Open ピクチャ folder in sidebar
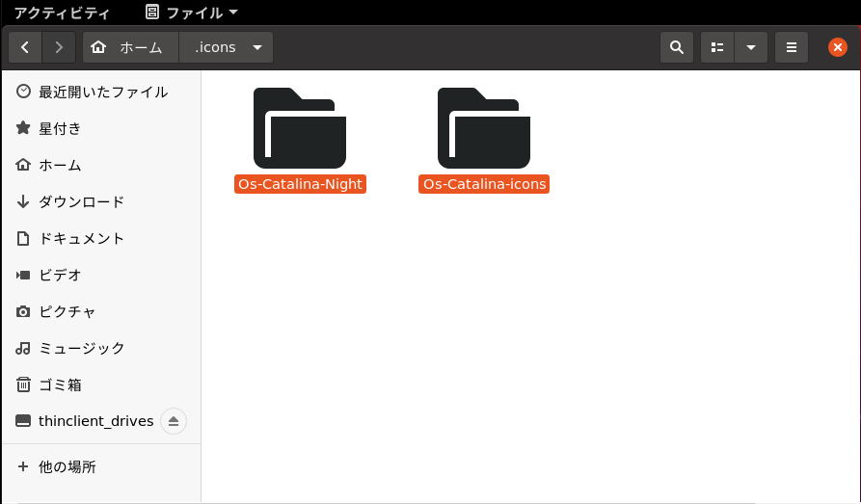This screenshot has height=504, width=861. (x=101, y=311)
